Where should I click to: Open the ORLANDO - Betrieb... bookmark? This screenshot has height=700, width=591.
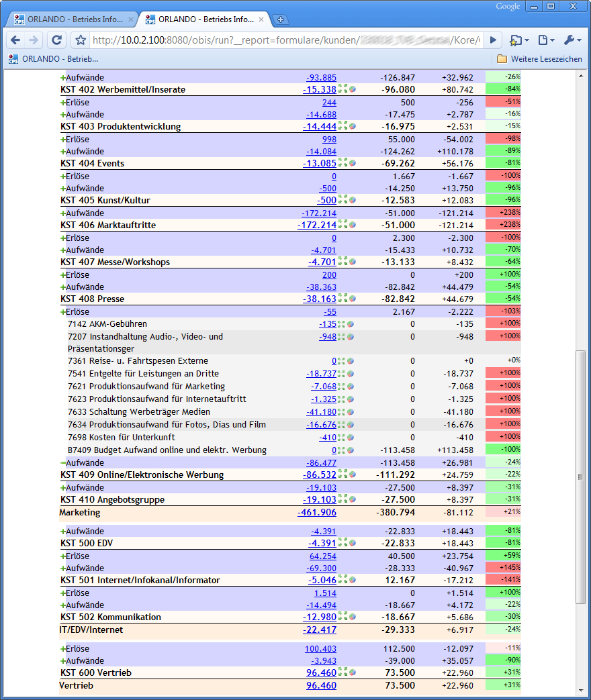54,59
